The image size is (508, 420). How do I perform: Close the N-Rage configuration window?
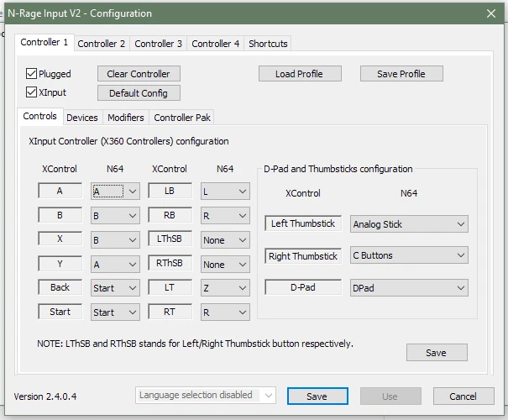[491, 13]
